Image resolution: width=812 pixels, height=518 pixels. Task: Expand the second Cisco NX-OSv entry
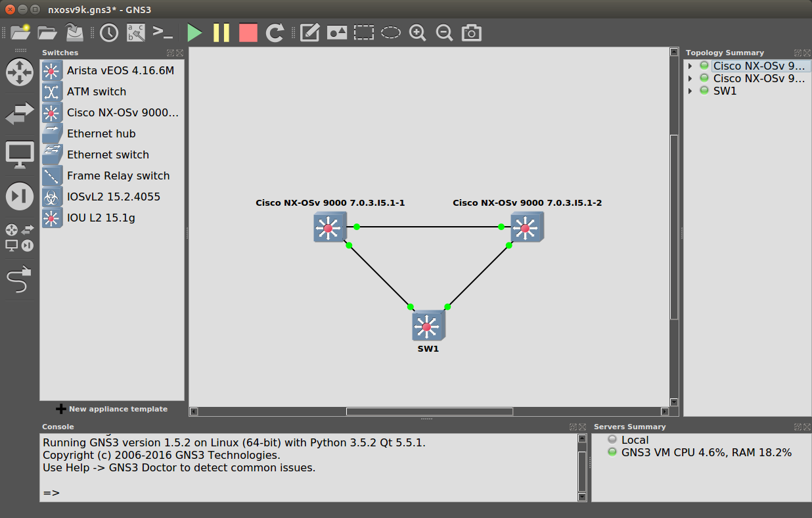(x=689, y=78)
